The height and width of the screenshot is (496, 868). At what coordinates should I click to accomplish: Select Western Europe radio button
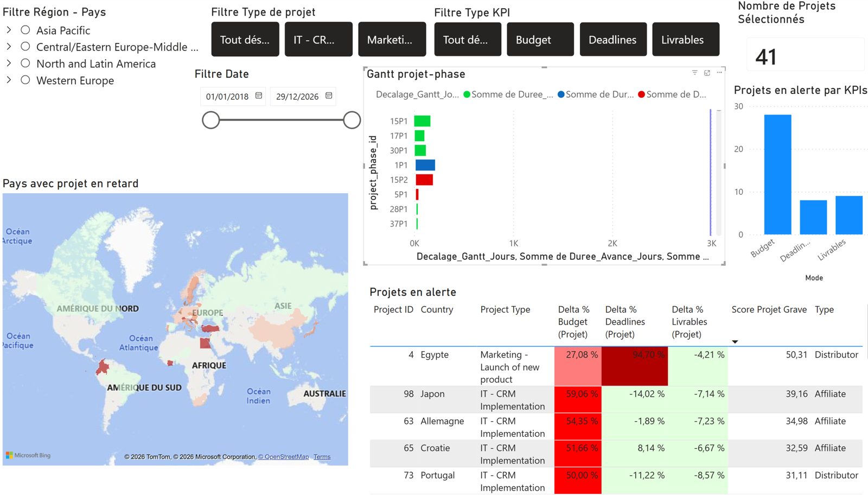25,80
